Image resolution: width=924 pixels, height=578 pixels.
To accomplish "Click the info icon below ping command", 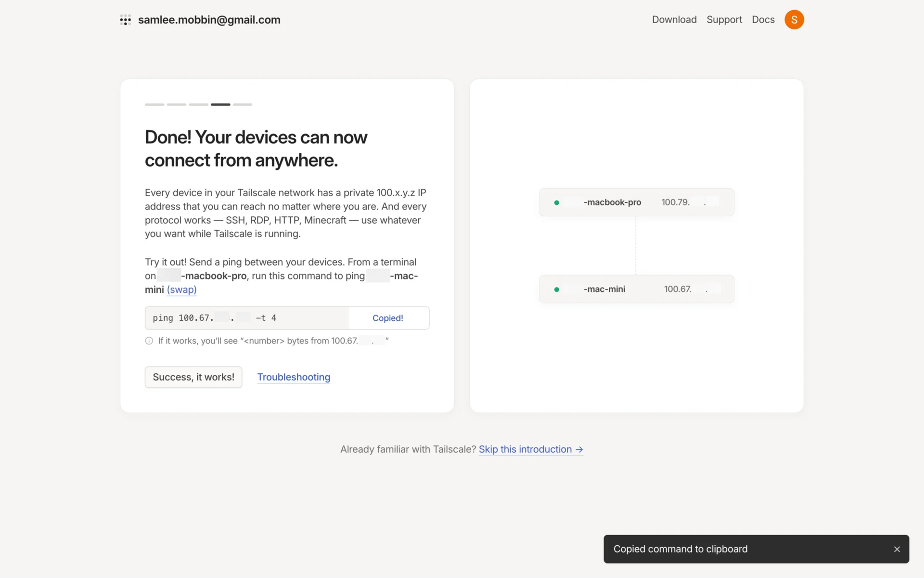I will pos(149,341).
